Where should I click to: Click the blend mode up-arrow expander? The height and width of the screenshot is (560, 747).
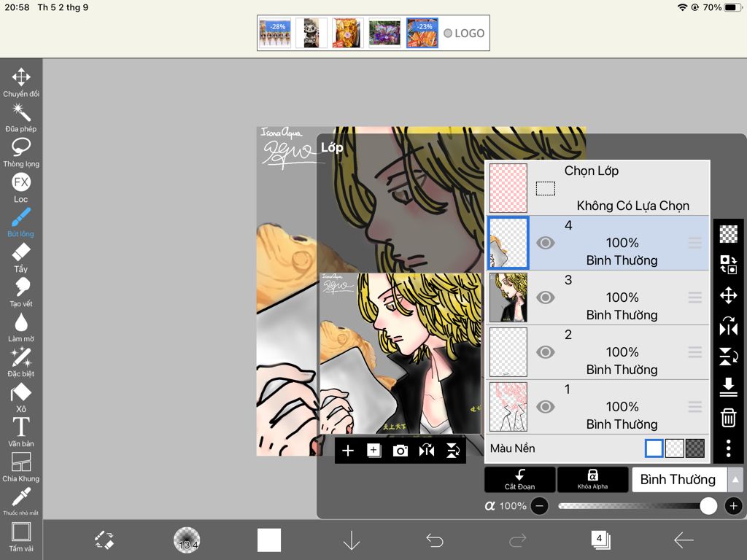[735, 480]
